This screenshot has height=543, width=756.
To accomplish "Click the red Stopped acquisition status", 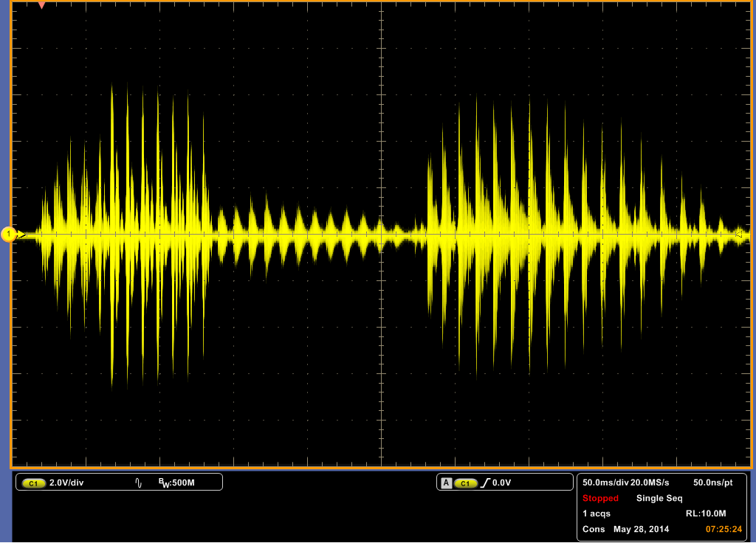I will [x=600, y=498].
